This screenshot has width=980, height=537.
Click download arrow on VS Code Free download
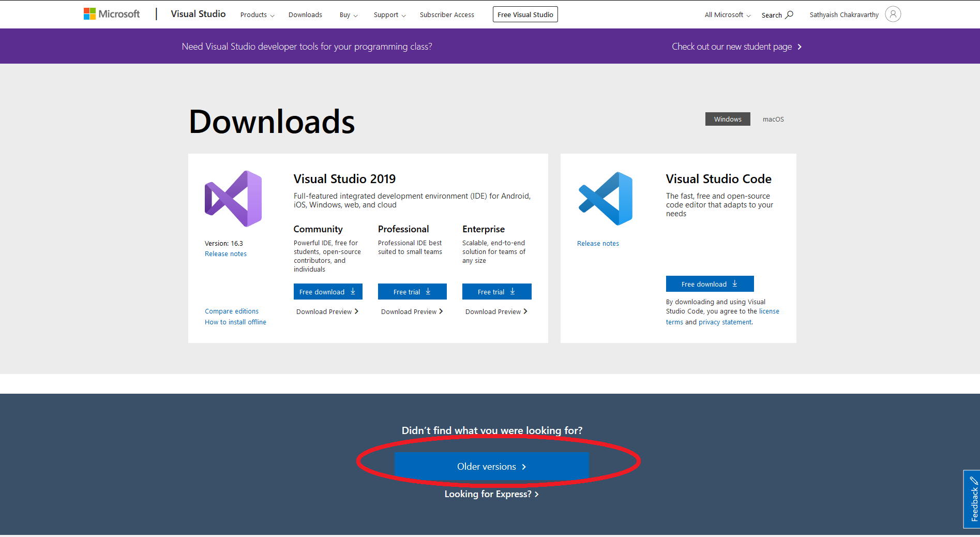pos(735,284)
